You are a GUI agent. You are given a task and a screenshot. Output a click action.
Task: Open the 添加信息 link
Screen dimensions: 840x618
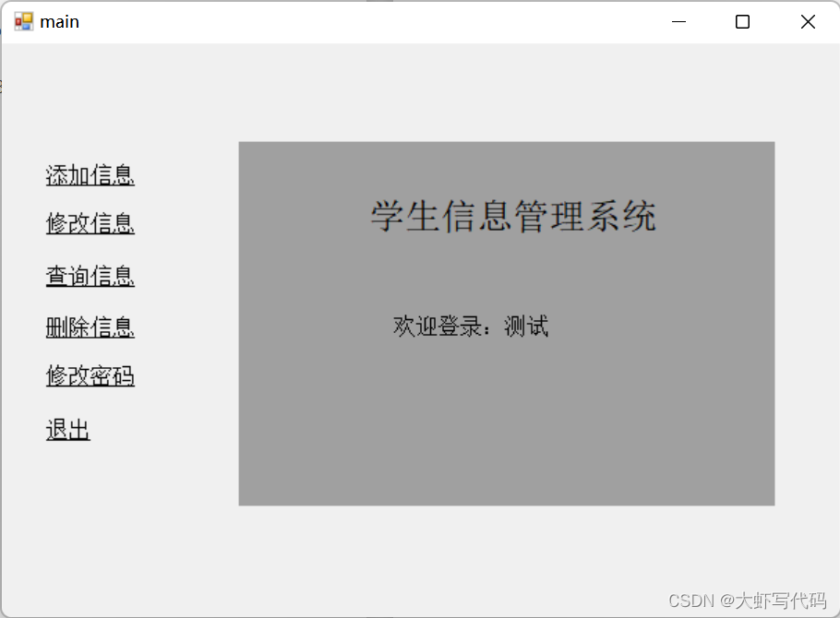tap(90, 175)
